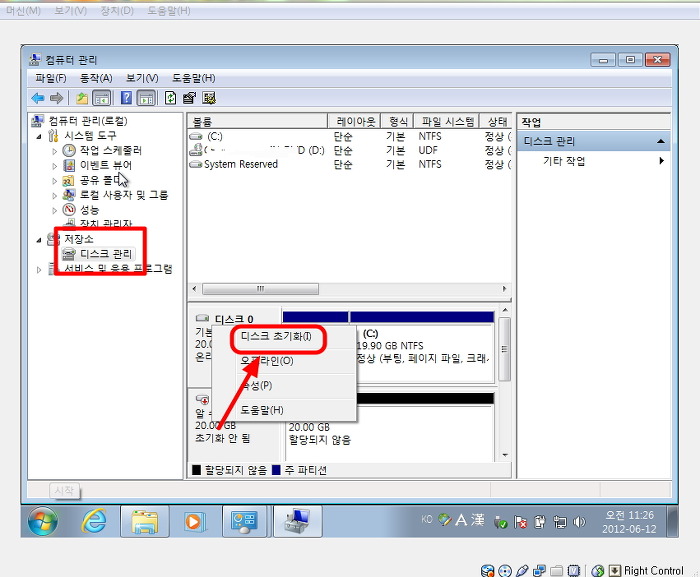Screen dimensions: 700x577
Task: Click the Windows Start orb
Action: click(x=43, y=520)
